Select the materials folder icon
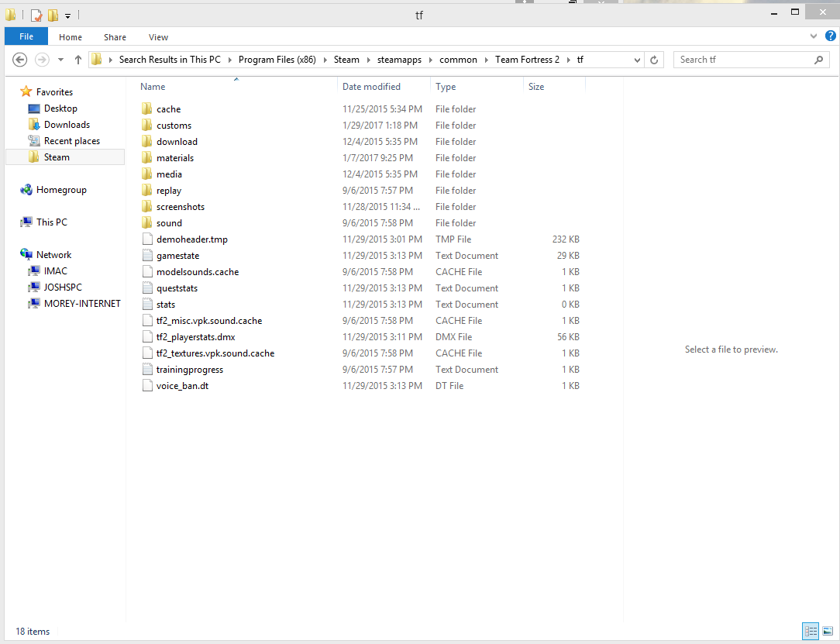 [147, 157]
